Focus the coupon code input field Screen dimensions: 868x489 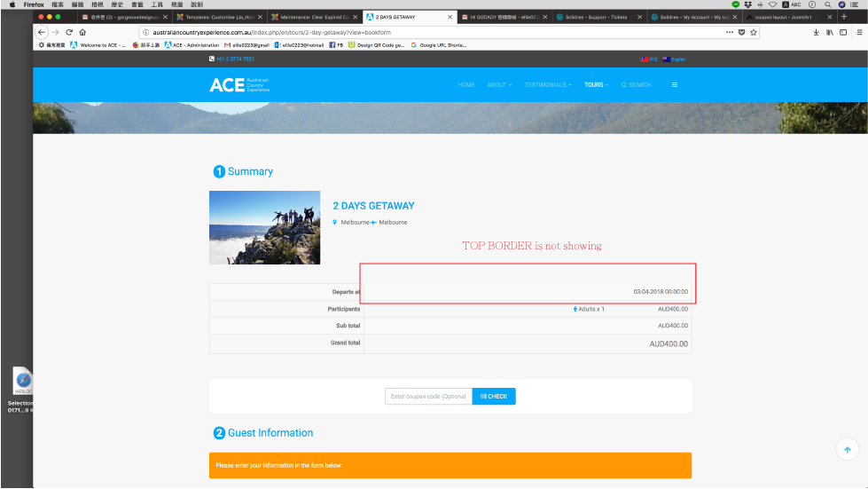coord(428,396)
